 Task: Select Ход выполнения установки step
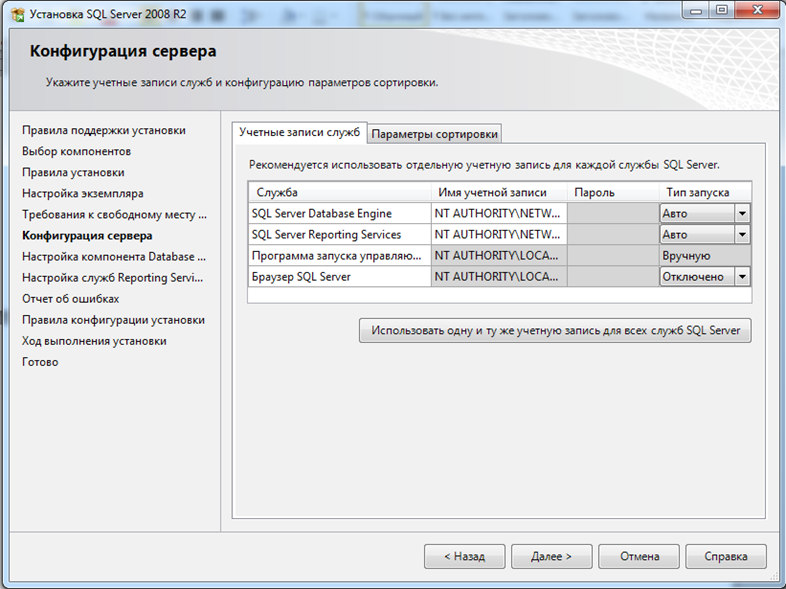pyautogui.click(x=94, y=341)
